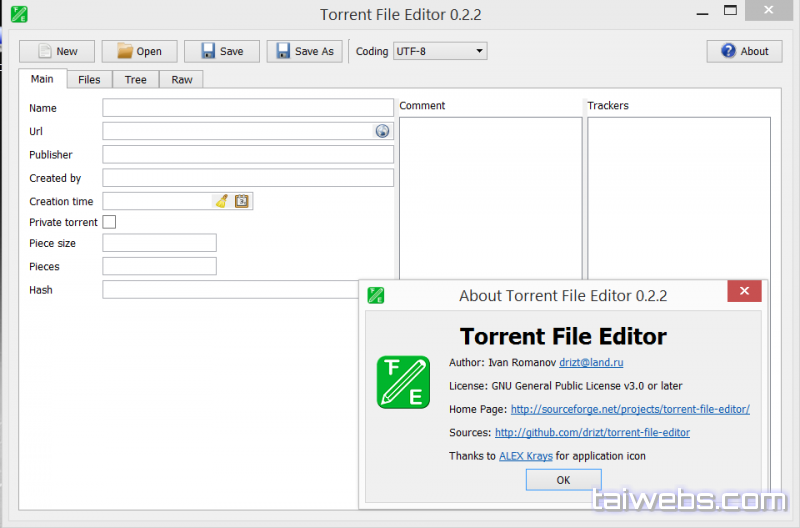The image size is (800, 528).
Task: Switch to the Tree tab
Action: [135, 80]
